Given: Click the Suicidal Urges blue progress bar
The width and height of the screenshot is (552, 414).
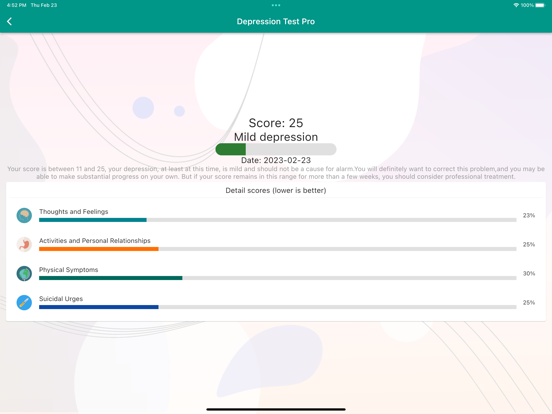Looking at the screenshot, I should tap(277, 307).
